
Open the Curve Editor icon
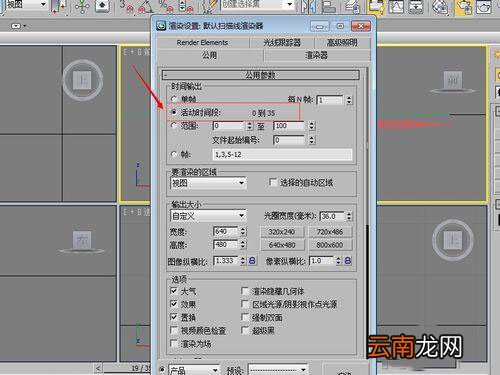tap(396, 7)
